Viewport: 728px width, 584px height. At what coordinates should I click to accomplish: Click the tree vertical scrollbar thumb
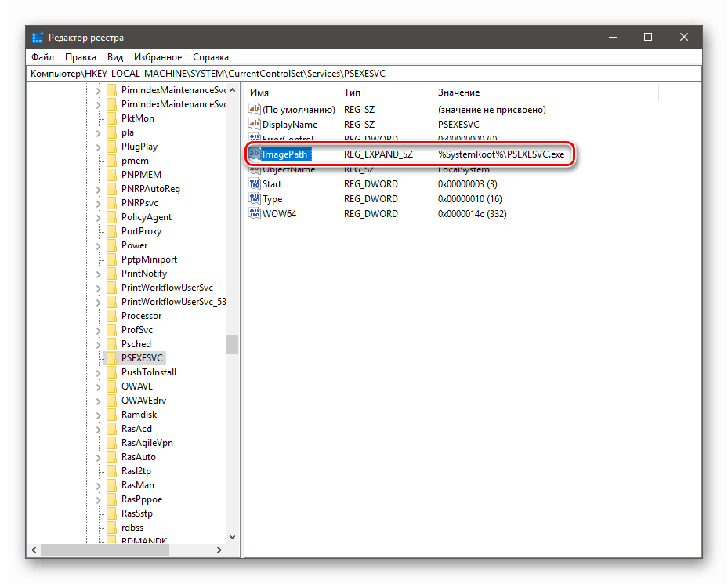[x=233, y=345]
